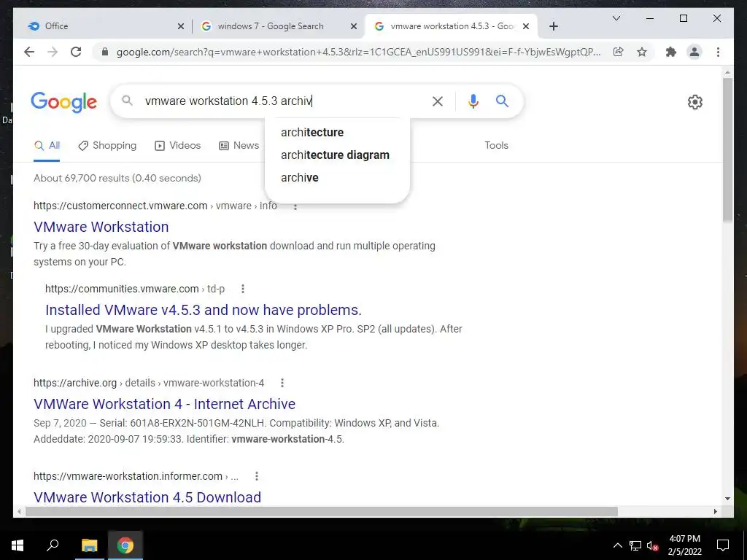Open options for archive.org result
The height and width of the screenshot is (560, 747).
click(x=282, y=382)
